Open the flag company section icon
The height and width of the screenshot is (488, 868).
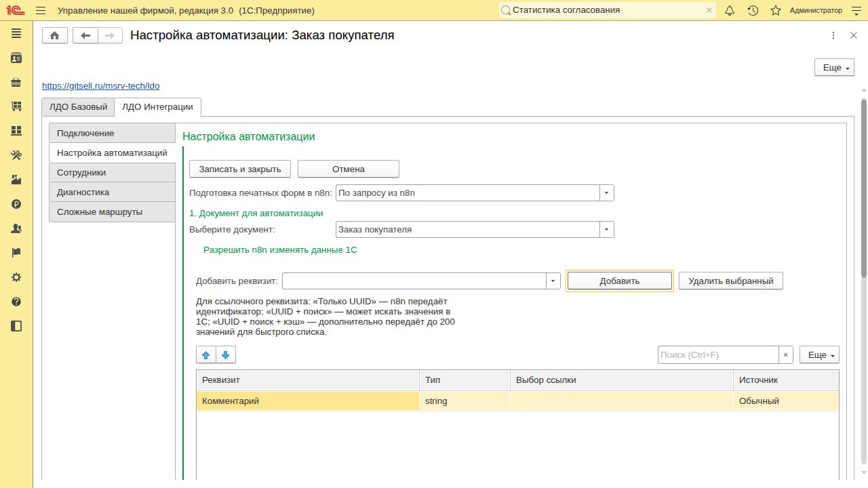(x=16, y=253)
